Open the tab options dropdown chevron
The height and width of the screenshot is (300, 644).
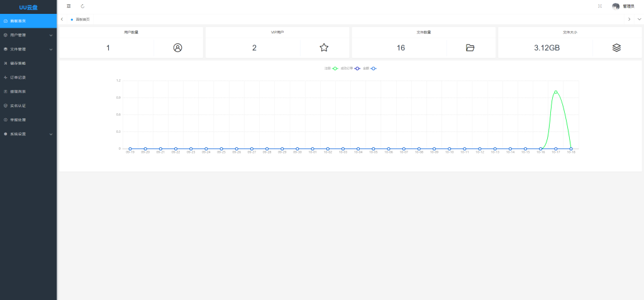(x=639, y=19)
